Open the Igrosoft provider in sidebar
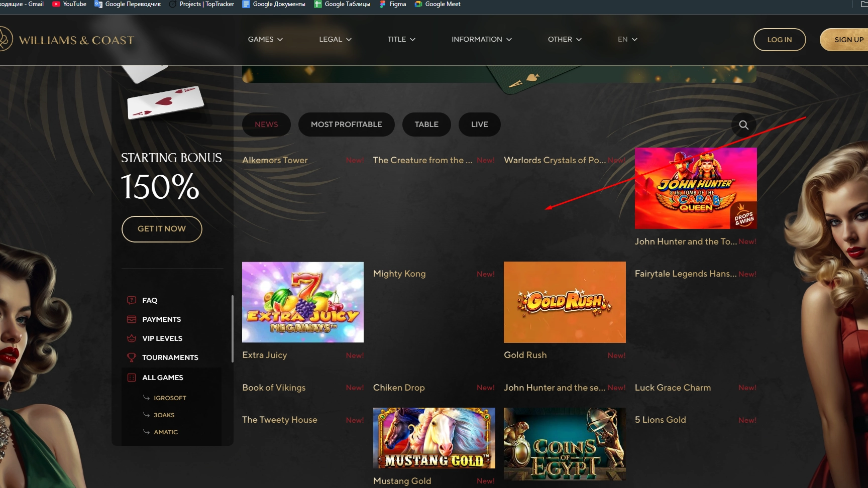This screenshot has width=868, height=488. pyautogui.click(x=170, y=398)
